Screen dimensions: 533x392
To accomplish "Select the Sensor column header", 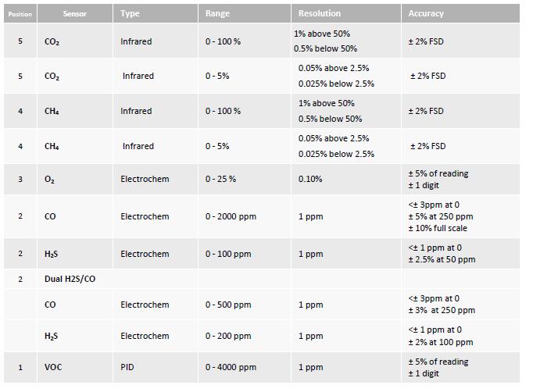I will (74, 14).
